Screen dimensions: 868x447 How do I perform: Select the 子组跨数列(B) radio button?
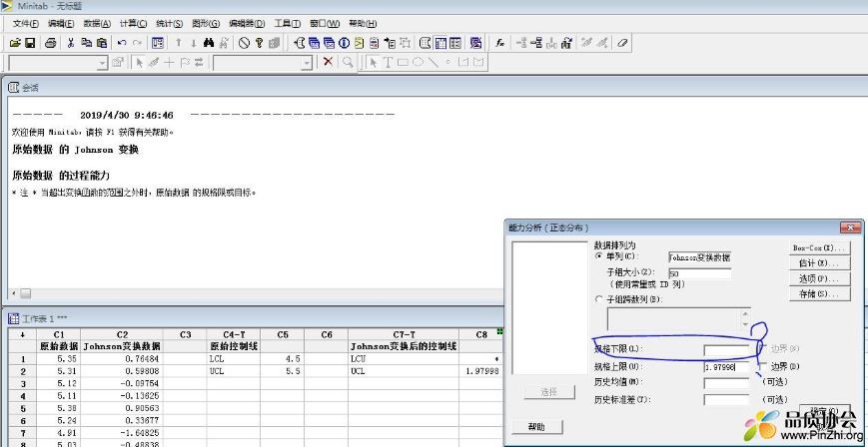tap(598, 299)
